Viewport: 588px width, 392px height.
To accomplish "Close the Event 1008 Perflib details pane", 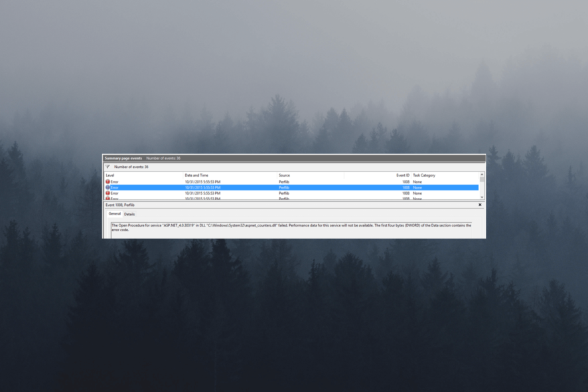I will point(479,205).
